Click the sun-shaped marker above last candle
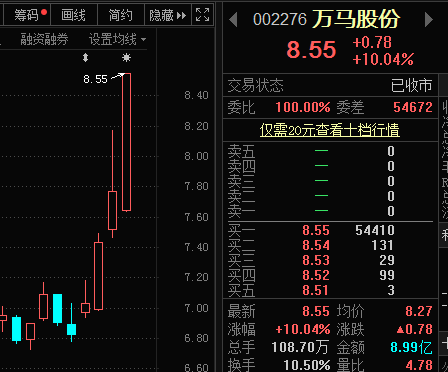Screen dimensions: 448x372 126,58
